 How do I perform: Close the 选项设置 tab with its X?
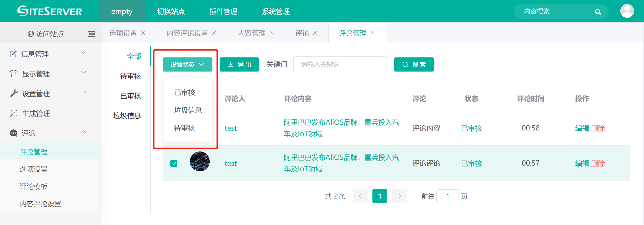(x=143, y=33)
